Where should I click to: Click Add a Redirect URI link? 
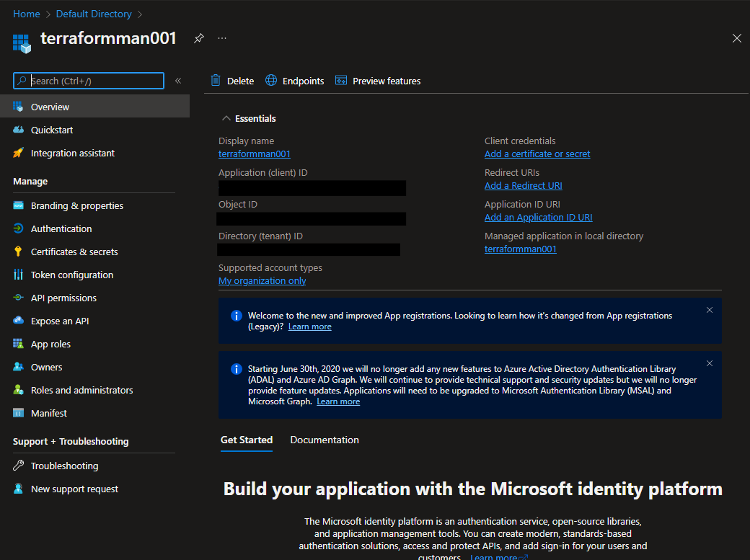(524, 185)
